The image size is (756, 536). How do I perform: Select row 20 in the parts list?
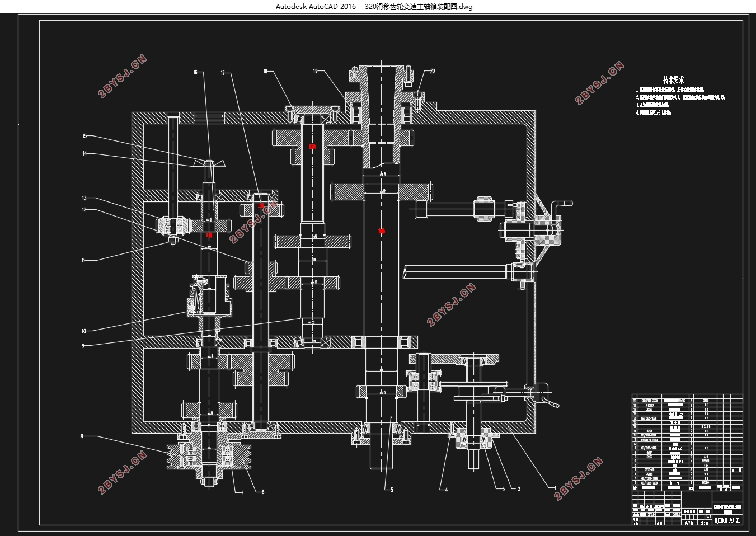(687, 401)
